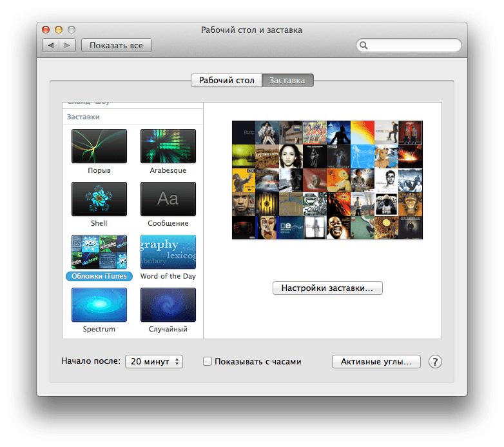Click in the search field

(412, 45)
